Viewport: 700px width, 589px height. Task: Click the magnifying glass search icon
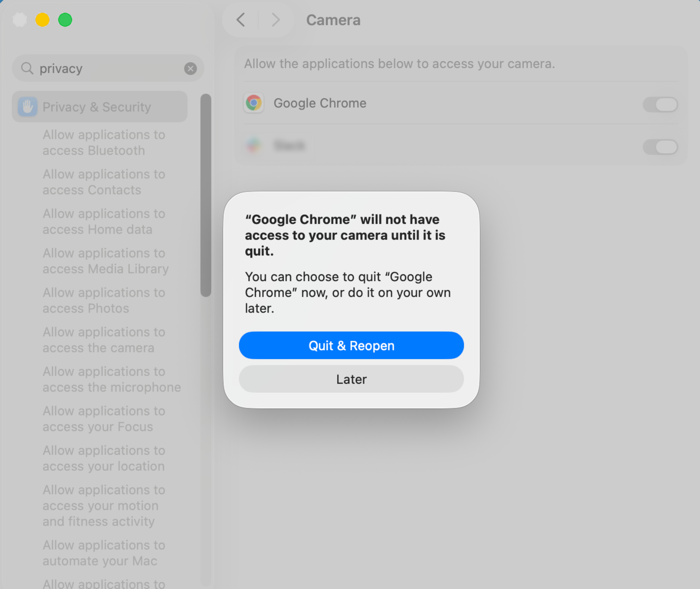(x=27, y=69)
